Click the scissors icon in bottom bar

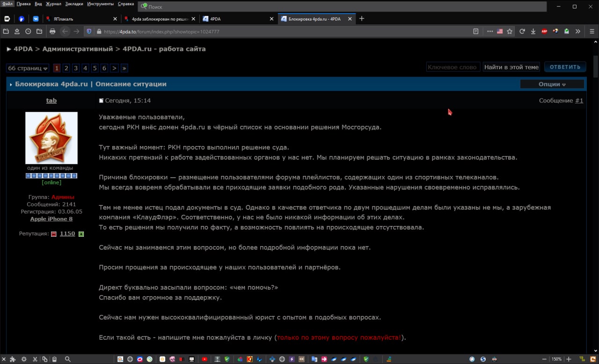click(35, 359)
